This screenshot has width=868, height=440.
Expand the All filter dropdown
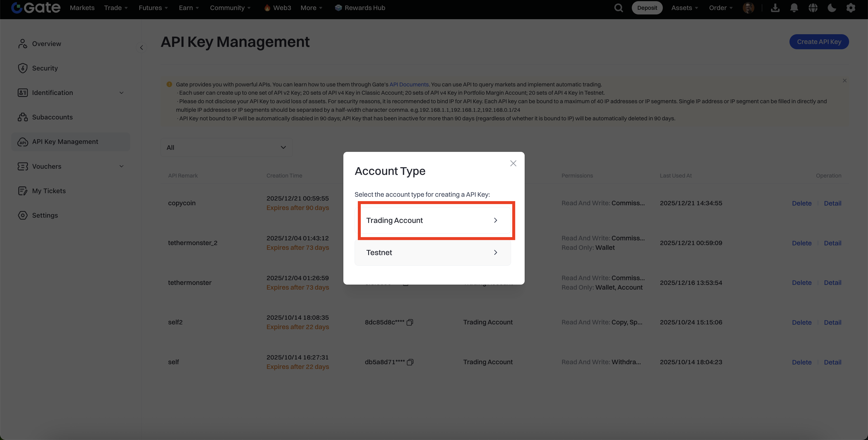[226, 147]
